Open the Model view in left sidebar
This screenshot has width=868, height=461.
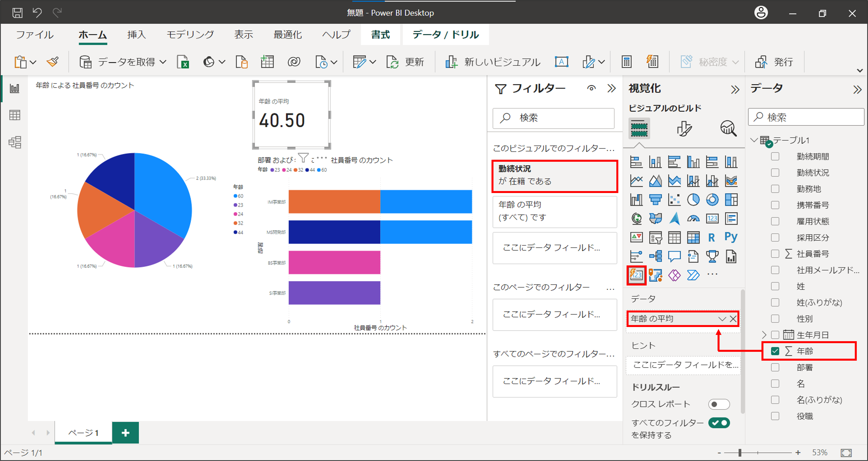pyautogui.click(x=15, y=142)
